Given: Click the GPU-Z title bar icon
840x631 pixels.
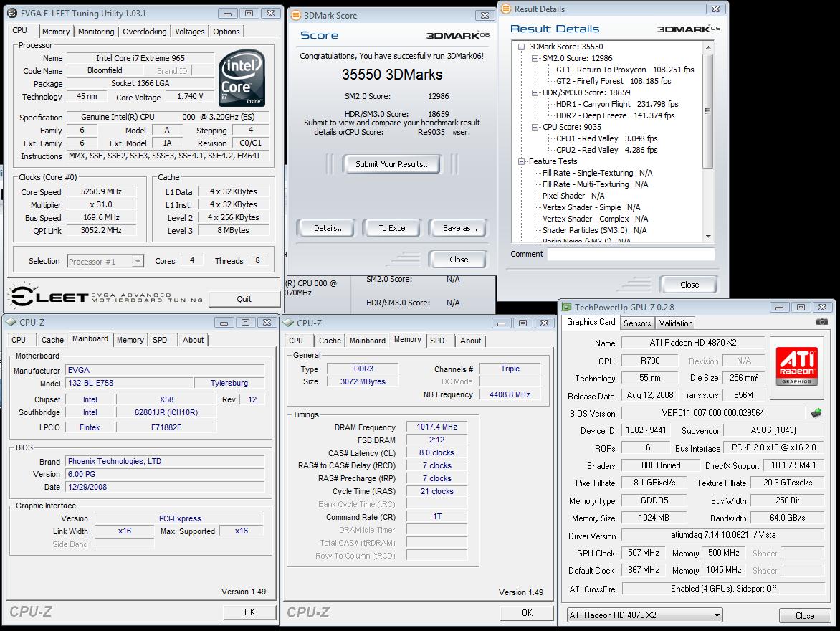Looking at the screenshot, I should pos(566,307).
